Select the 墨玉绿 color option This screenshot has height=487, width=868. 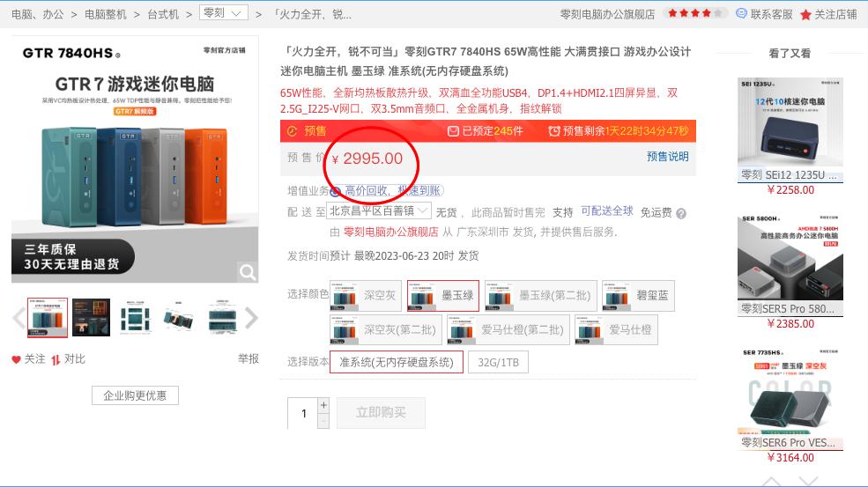pos(443,296)
